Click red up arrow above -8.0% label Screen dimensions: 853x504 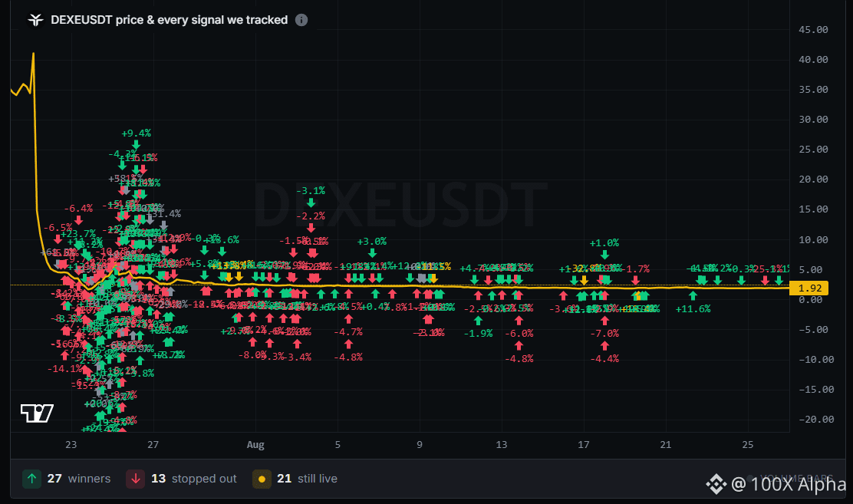(x=252, y=342)
